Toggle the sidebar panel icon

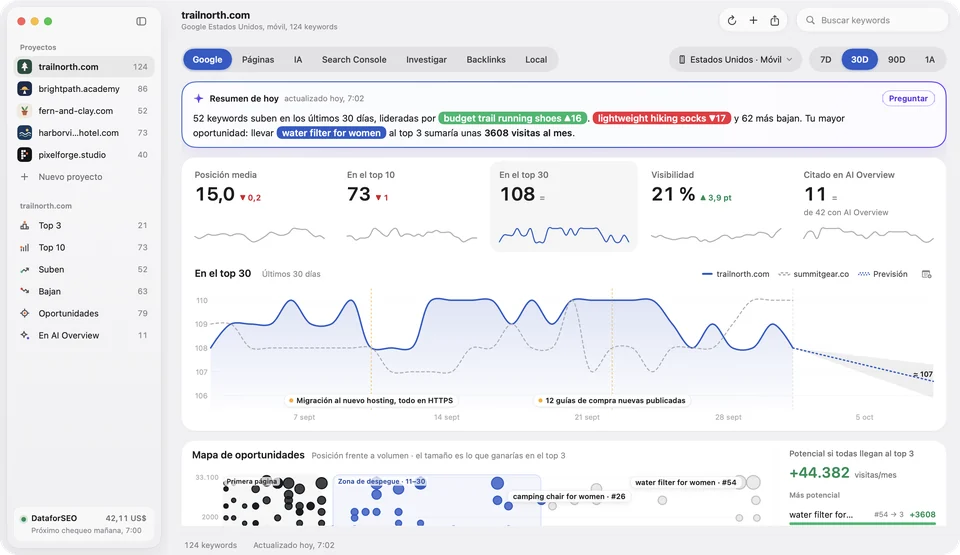pyautogui.click(x=141, y=21)
